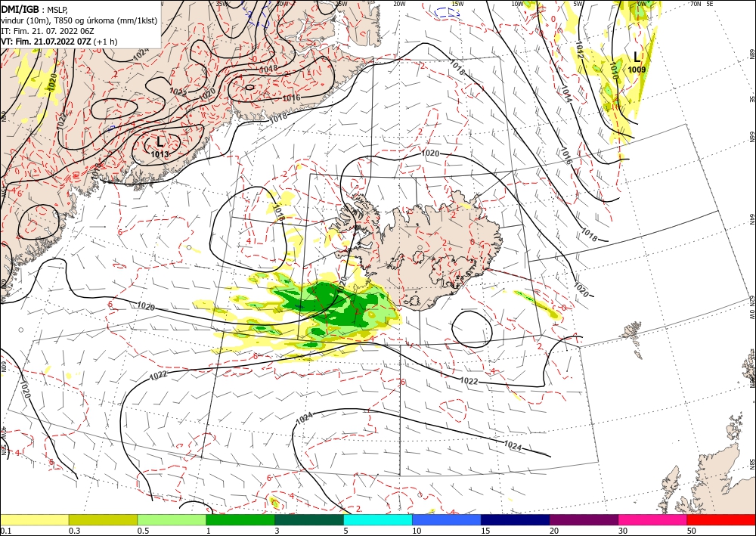Click the '1010' isobar label
Screen dimensions: 756x536
614,70
